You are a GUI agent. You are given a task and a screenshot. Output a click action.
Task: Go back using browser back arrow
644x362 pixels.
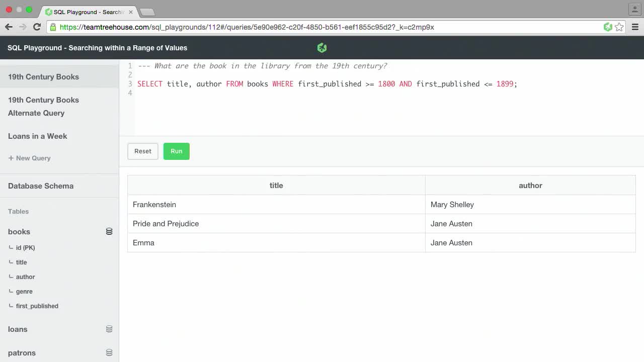(9, 27)
